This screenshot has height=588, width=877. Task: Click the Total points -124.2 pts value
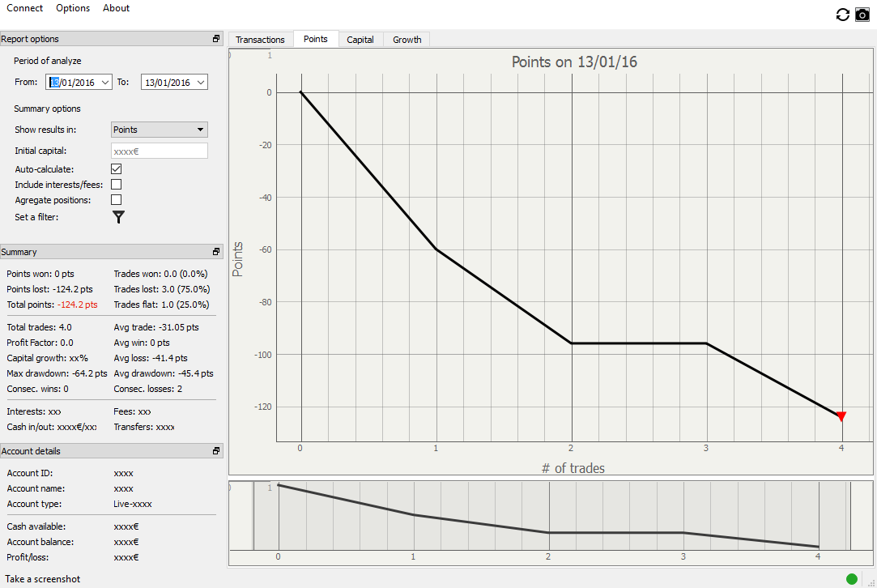pyautogui.click(x=77, y=305)
